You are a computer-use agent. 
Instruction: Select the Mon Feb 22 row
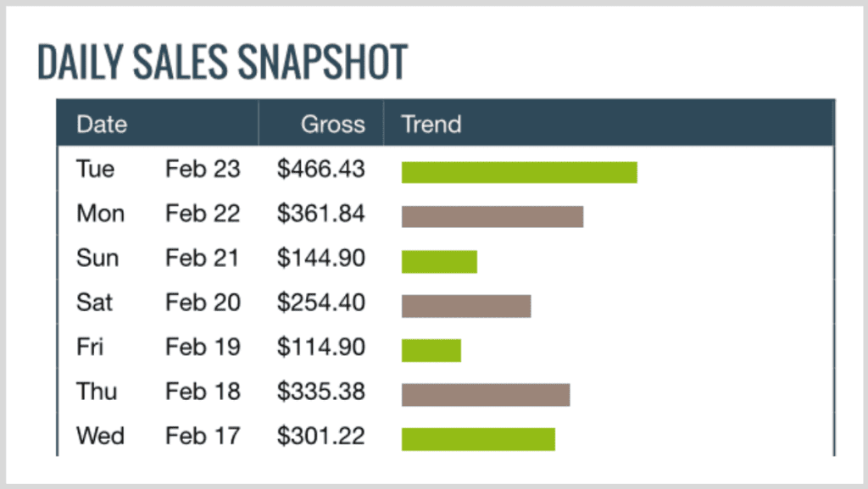click(446, 214)
